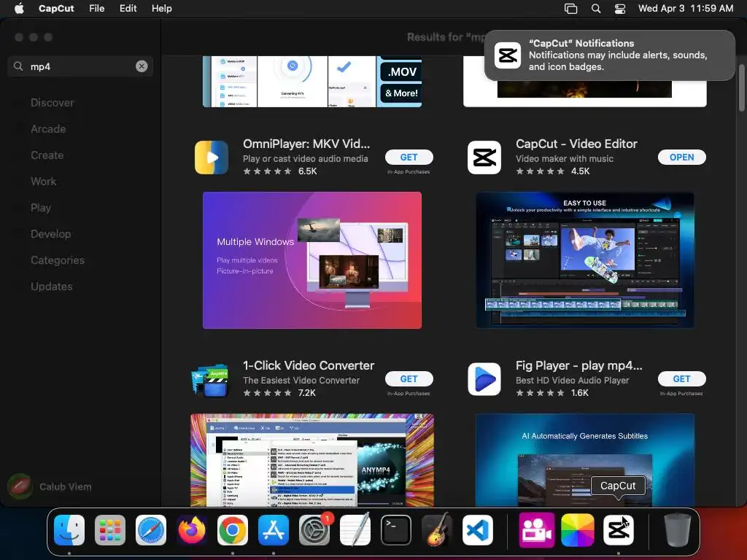Click the CapCut 4.5K star rating

pyautogui.click(x=553, y=171)
